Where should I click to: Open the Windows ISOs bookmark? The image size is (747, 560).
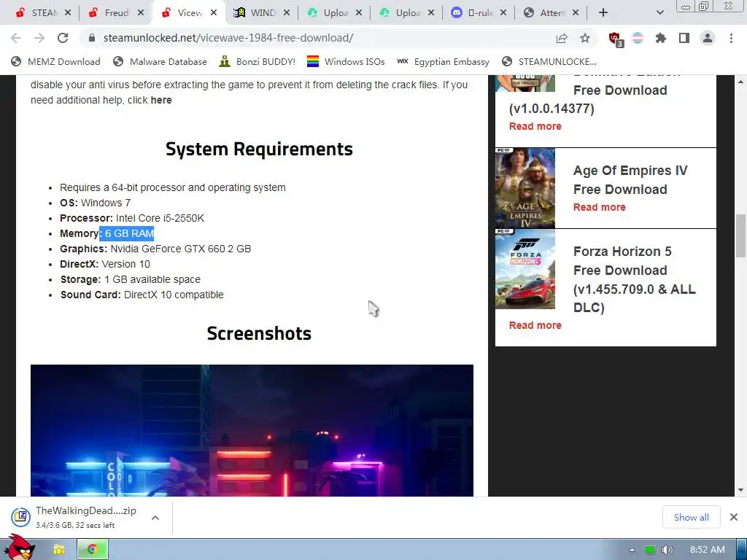coord(346,61)
